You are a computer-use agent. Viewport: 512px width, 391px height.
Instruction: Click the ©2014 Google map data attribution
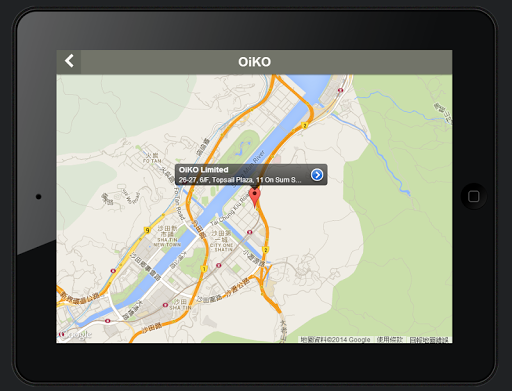tap(335, 339)
